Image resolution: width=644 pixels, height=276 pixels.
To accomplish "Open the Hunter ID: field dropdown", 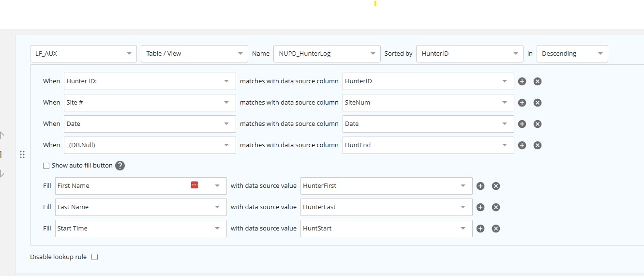I will [x=150, y=81].
